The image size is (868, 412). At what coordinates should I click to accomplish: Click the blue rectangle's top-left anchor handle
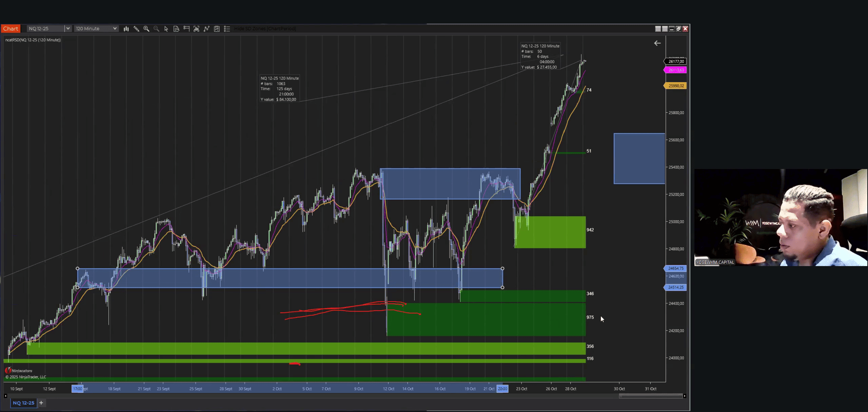click(78, 268)
